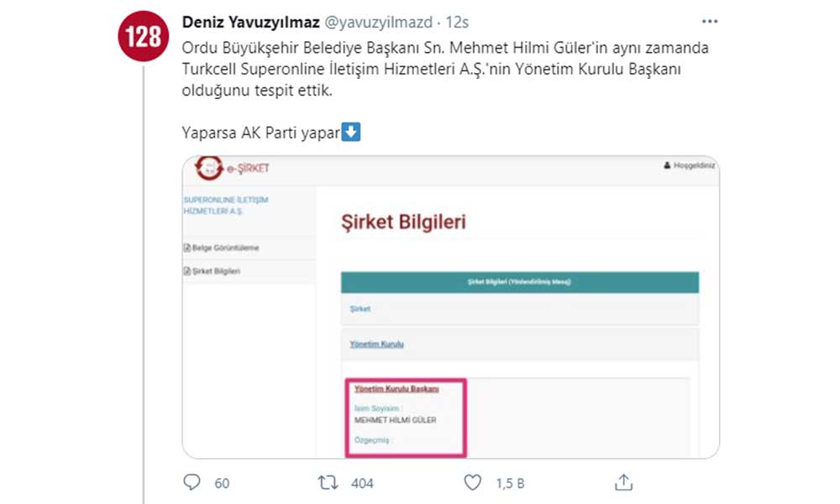The width and height of the screenshot is (840, 504).
Task: Click the reply speech bubble icon
Action: tap(192, 482)
